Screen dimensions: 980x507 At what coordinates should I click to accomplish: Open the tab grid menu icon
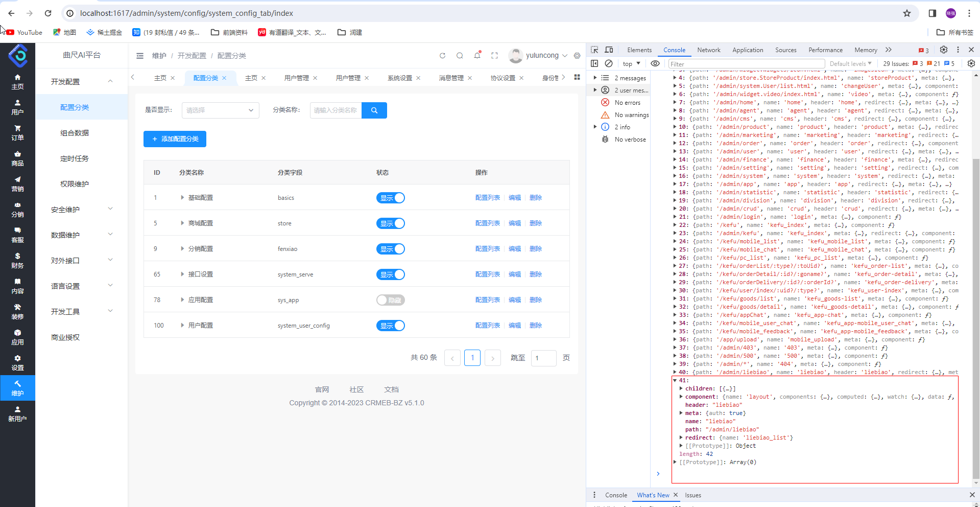coord(577,77)
